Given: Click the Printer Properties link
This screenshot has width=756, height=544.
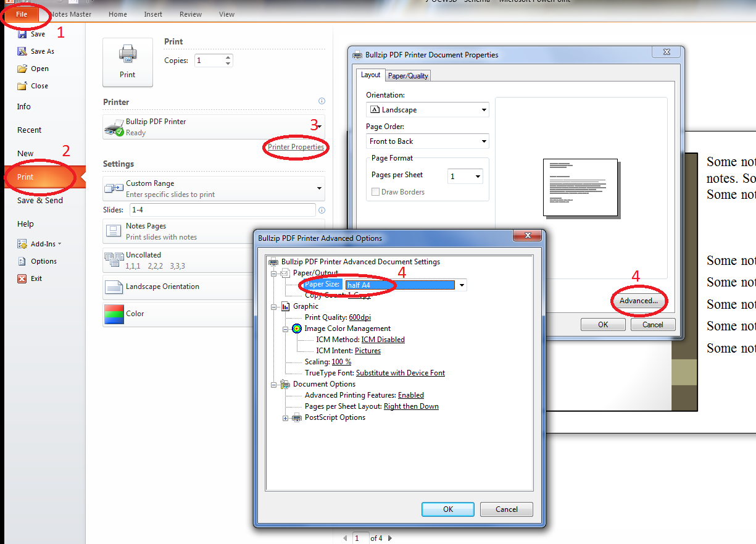Looking at the screenshot, I should click(x=296, y=147).
